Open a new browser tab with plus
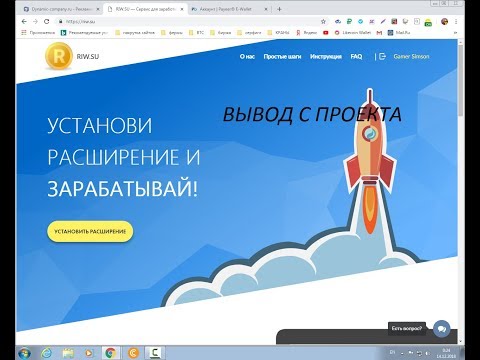This screenshot has width=480, height=360. click(x=279, y=9)
